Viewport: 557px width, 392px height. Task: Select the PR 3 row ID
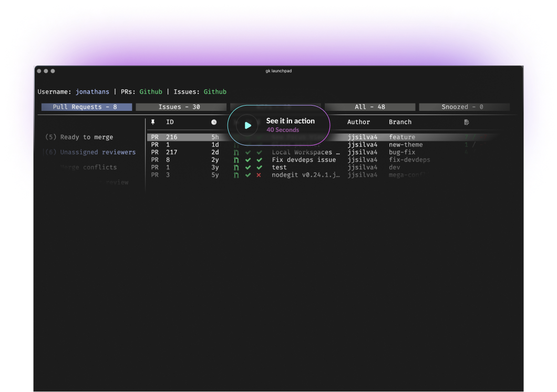click(168, 175)
